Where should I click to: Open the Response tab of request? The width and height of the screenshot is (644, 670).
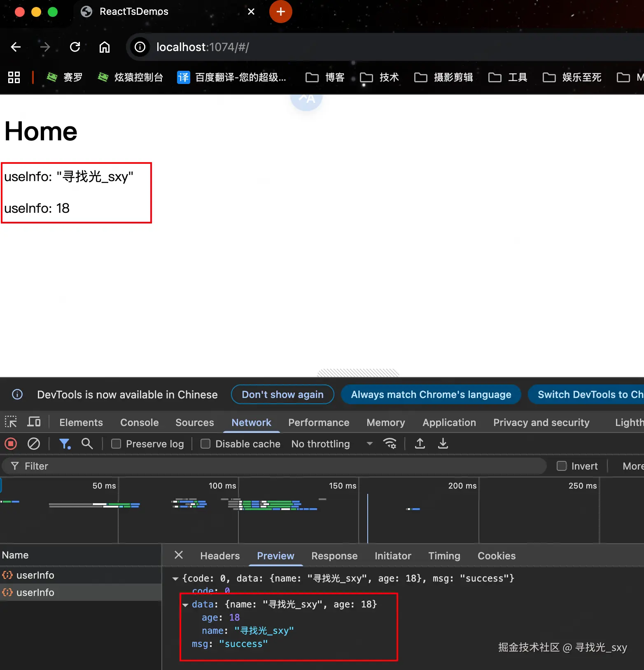[334, 556]
